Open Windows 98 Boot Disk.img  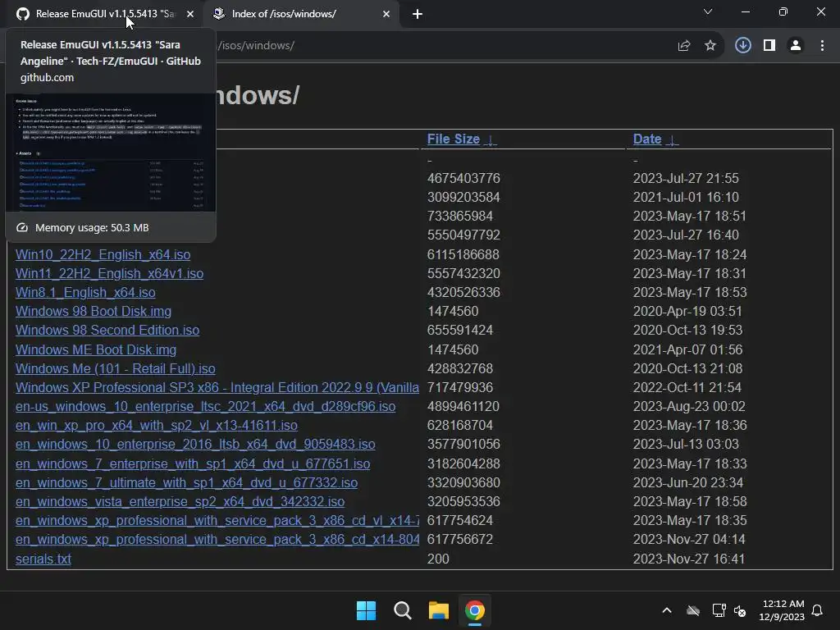coord(94,311)
